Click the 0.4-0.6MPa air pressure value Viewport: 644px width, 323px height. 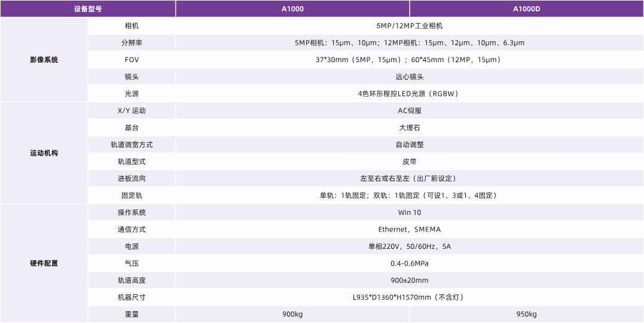(x=409, y=263)
